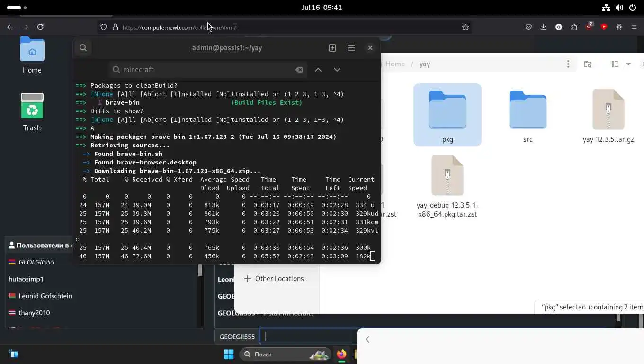Image resolution: width=644 pixels, height=364 pixels.
Task: Open the file manager three-dot menu
Action: 568,64
